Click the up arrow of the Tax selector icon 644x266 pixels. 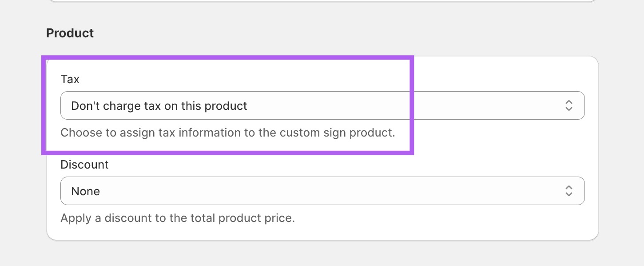click(568, 102)
